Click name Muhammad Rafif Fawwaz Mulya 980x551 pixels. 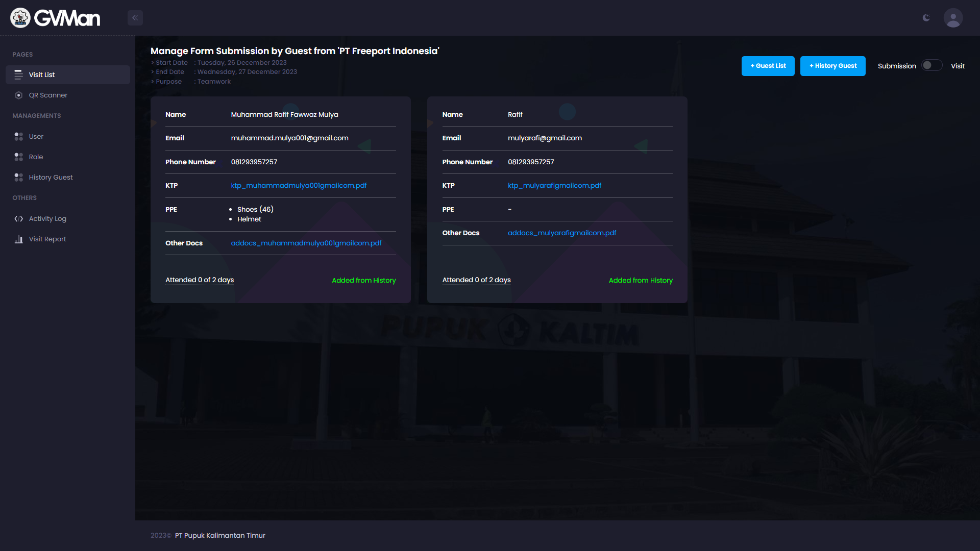pyautogui.click(x=284, y=114)
